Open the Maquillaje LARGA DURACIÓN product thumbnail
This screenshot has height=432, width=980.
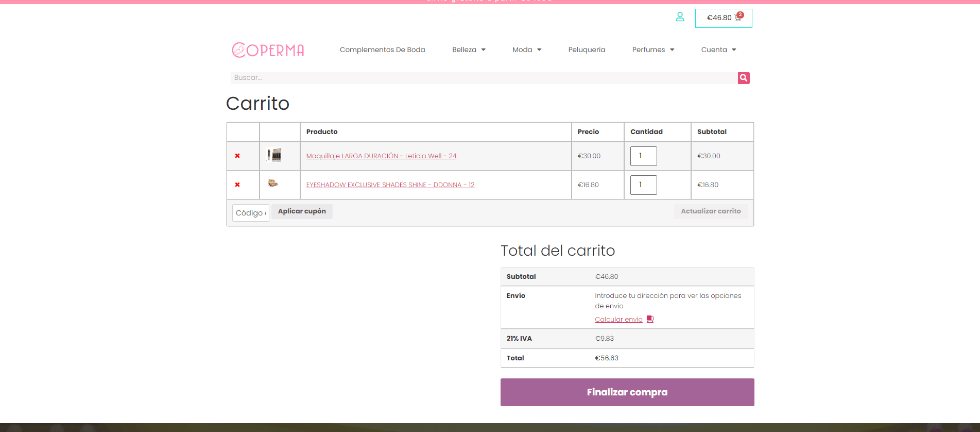(x=273, y=155)
